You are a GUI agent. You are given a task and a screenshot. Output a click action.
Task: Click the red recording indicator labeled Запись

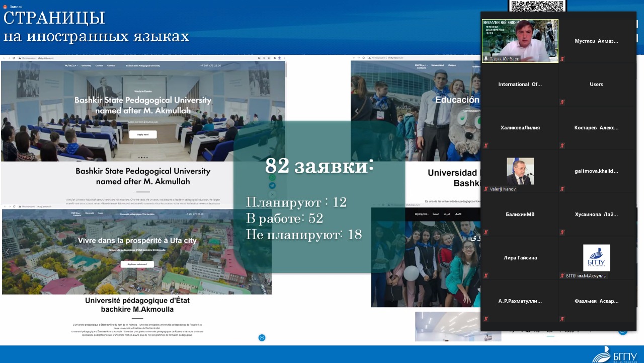point(6,7)
